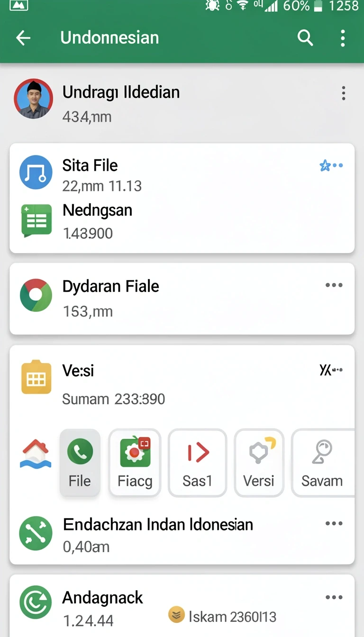This screenshot has height=637, width=364.
Task: Open more options for Andagnack
Action: click(334, 598)
